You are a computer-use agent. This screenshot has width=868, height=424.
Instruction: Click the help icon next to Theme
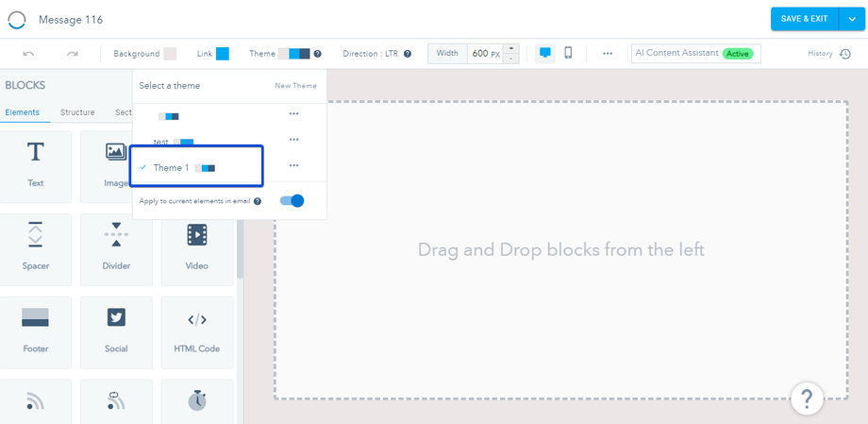[317, 54]
